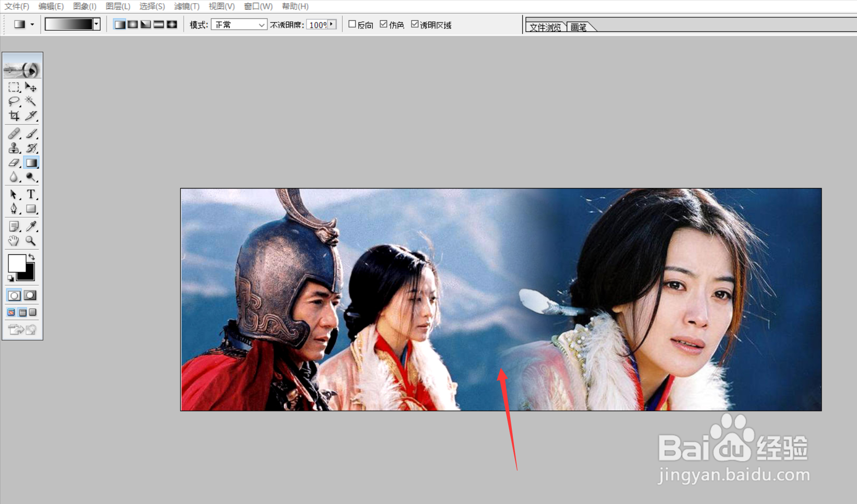Choose Angle Gradient style
This screenshot has height=504, width=857.
click(x=146, y=25)
